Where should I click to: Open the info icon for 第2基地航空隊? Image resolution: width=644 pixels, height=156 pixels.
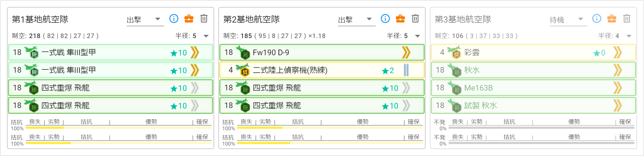click(x=385, y=18)
